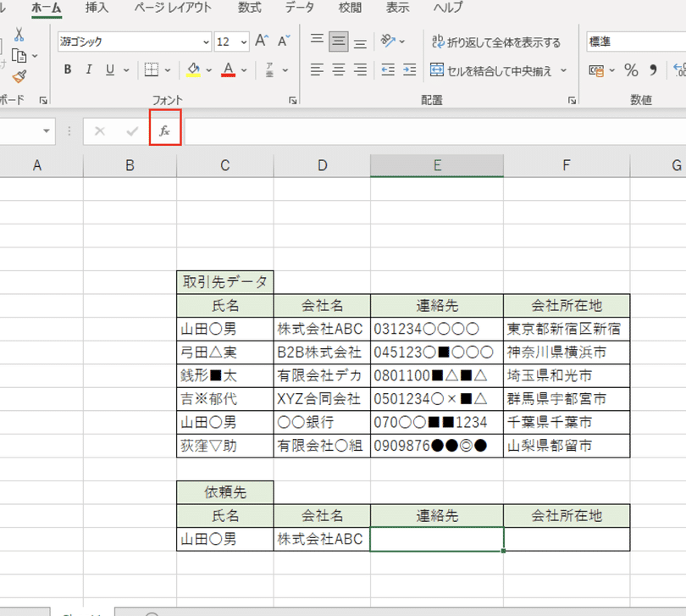Screen dimensions: 686x616
Task: Click the increase indent icon
Action: click(x=411, y=69)
